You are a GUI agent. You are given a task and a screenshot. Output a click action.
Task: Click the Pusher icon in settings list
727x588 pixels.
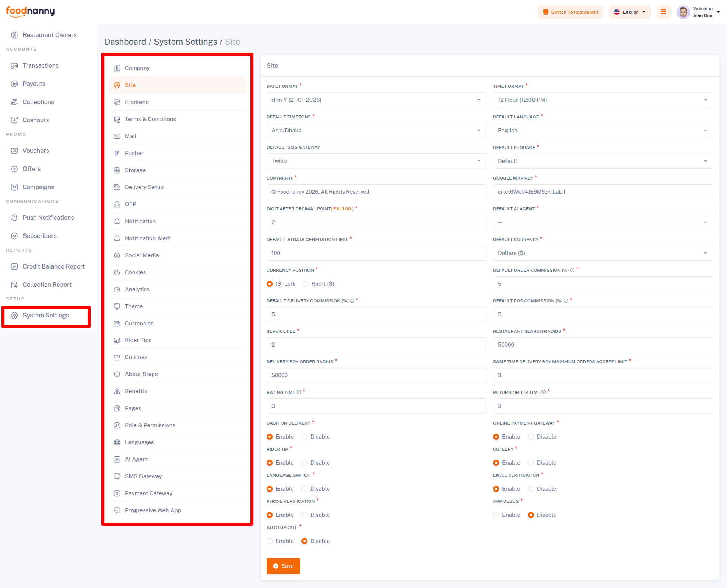point(117,153)
